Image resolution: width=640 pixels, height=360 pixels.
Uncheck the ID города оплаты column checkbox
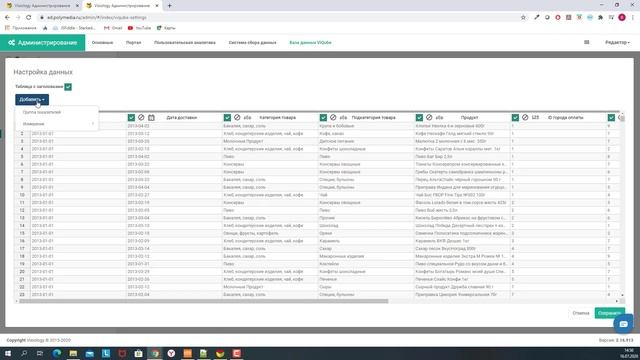point(515,118)
